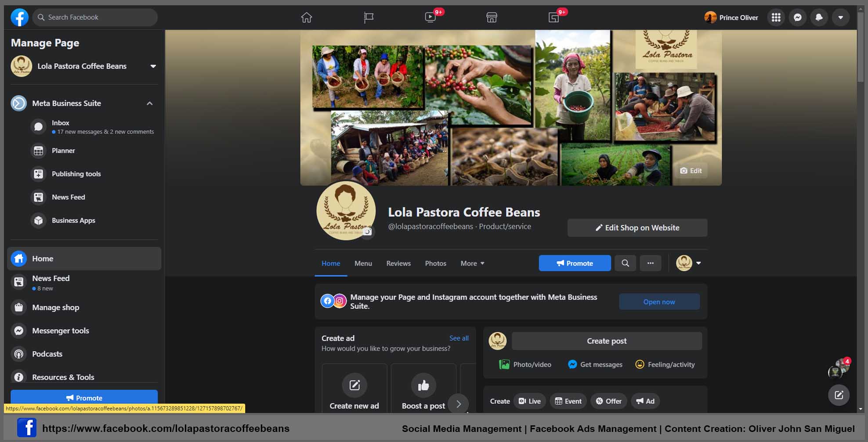Choose the Create new ad card
Viewport: 868px width, 442px height.
click(354, 388)
